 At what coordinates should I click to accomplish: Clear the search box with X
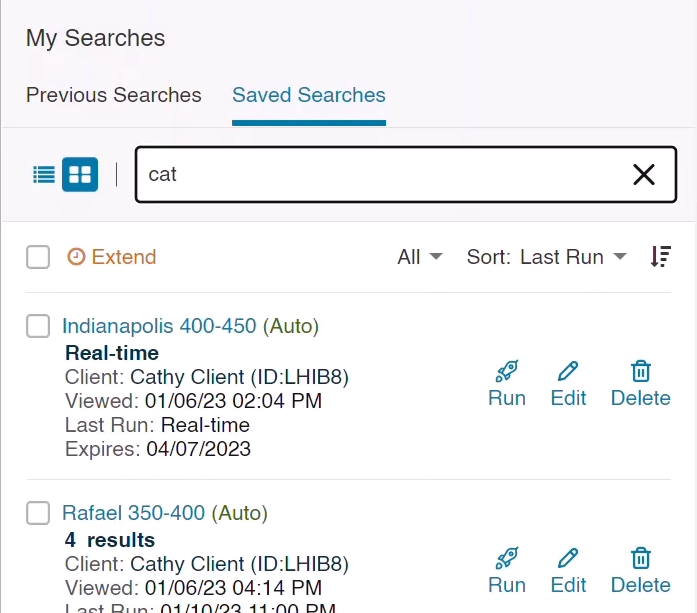pos(644,175)
